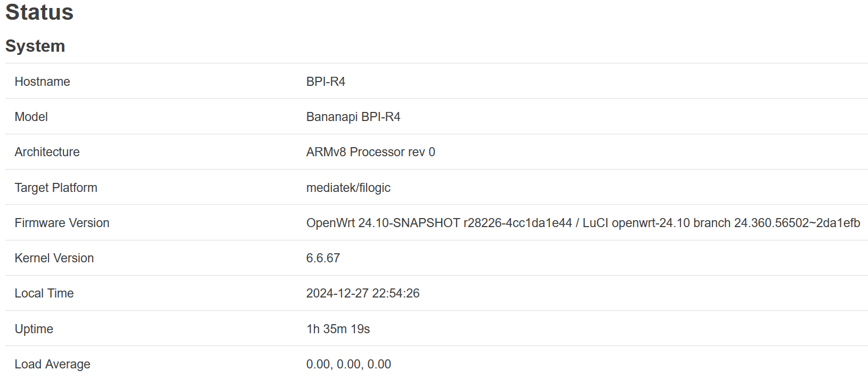This screenshot has width=868, height=378.
Task: Click the 6.6.67 kernel version value
Action: (323, 258)
